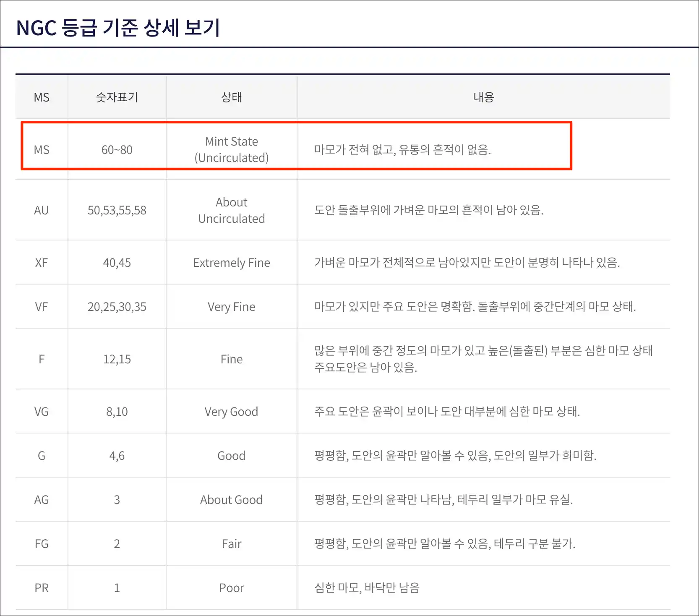Click the 'AU' grade cell
The image size is (699, 616).
pos(42,210)
